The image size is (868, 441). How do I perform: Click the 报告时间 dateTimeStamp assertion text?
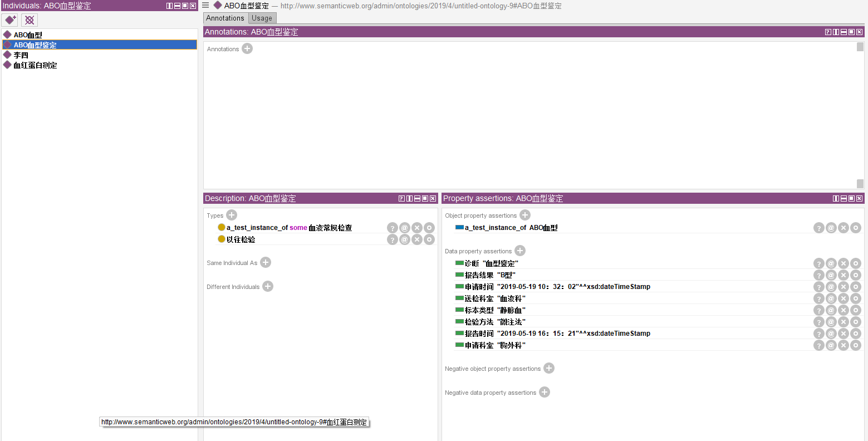coord(557,334)
